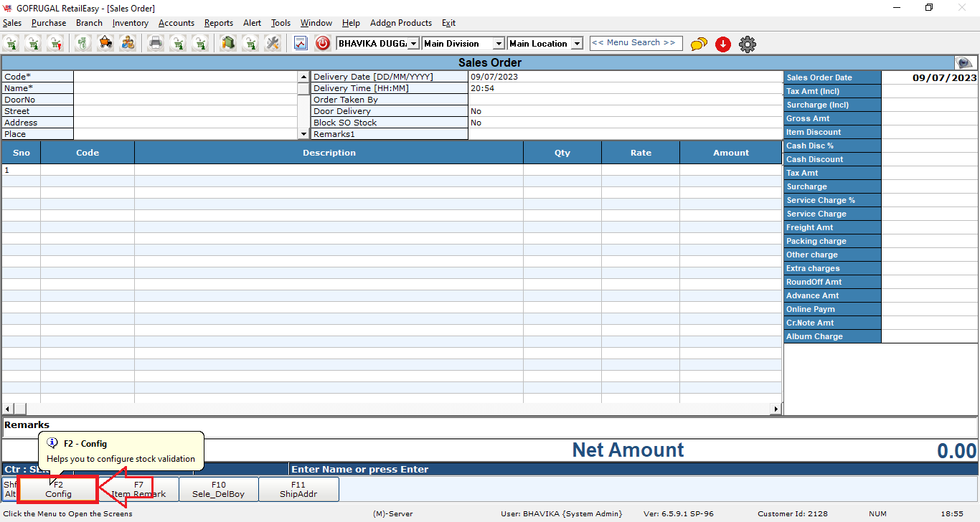This screenshot has height=522, width=980.
Task: Click the Description column header
Action: tap(329, 153)
